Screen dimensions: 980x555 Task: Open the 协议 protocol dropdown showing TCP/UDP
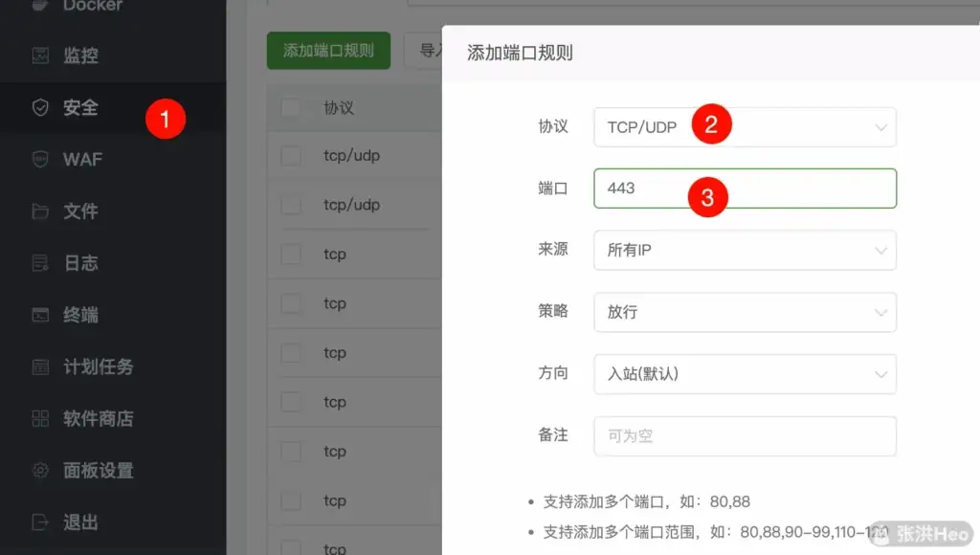(745, 125)
